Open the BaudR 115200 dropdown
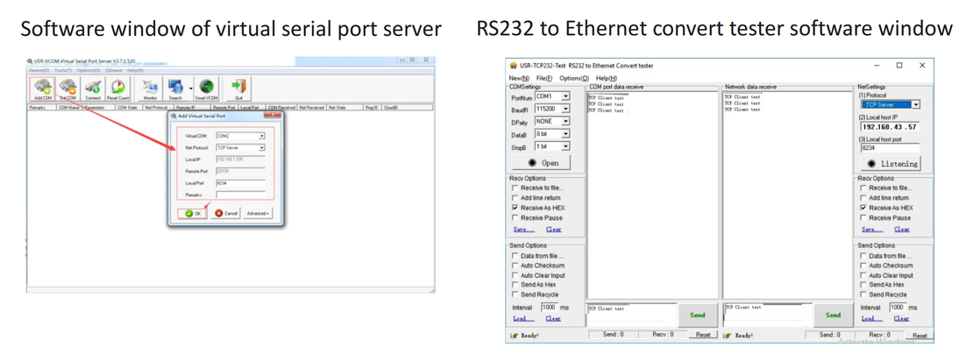The image size is (980, 355). tap(565, 109)
